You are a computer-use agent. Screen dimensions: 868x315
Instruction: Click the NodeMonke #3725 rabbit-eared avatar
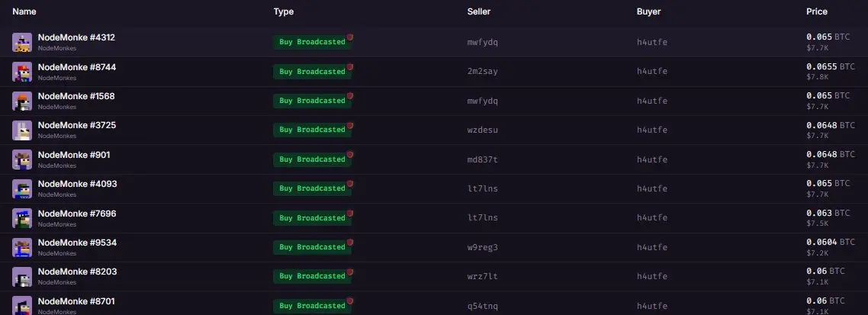coord(22,130)
